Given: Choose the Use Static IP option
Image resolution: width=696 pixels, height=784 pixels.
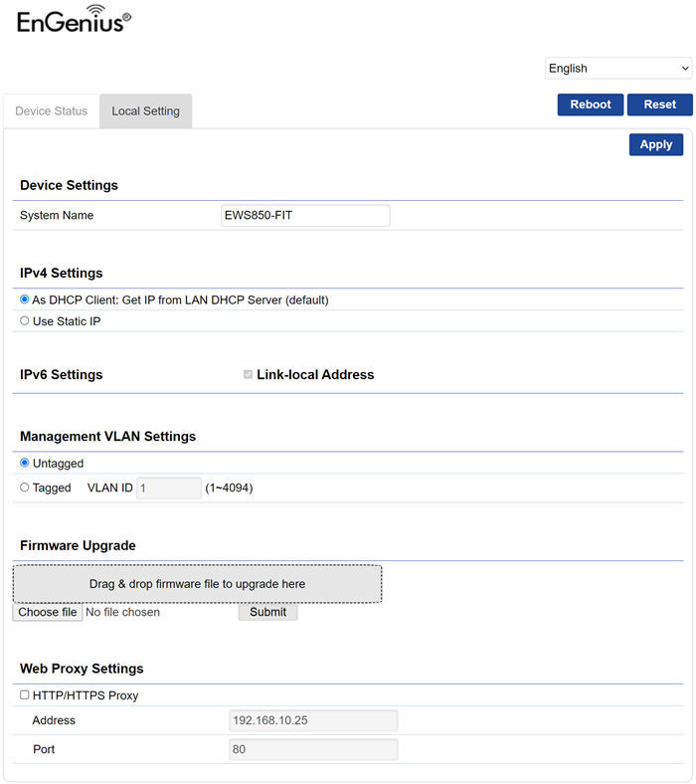Looking at the screenshot, I should coord(24,321).
